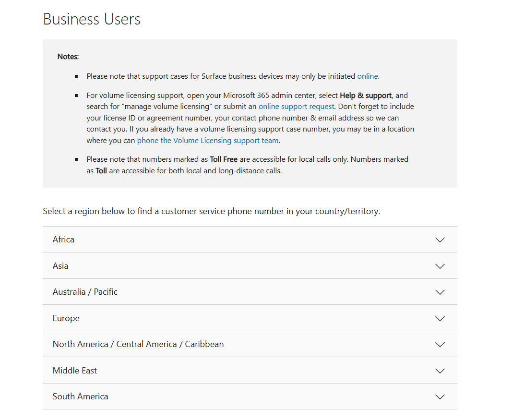
Task: Expand the Asia region list
Action: (60, 266)
